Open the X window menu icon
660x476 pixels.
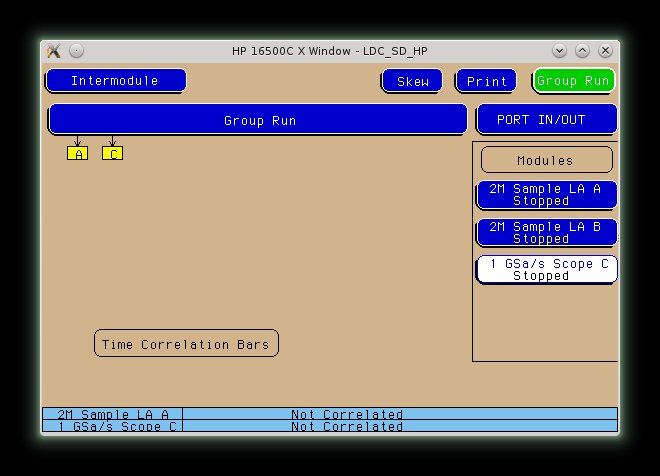(x=54, y=51)
